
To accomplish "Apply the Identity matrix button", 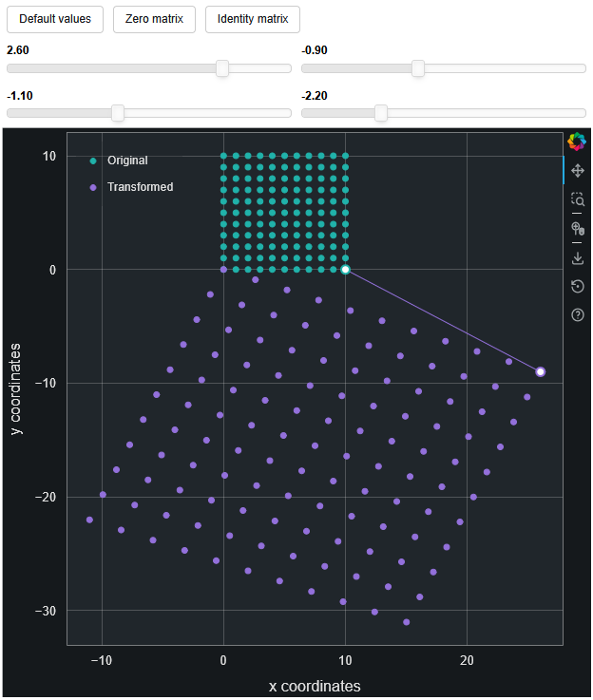I will [x=253, y=19].
